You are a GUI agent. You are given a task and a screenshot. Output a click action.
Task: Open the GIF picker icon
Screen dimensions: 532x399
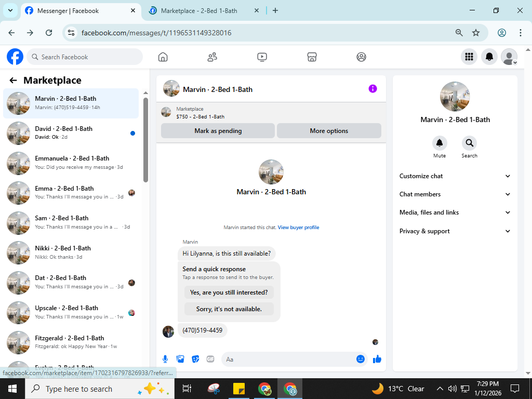coord(210,359)
